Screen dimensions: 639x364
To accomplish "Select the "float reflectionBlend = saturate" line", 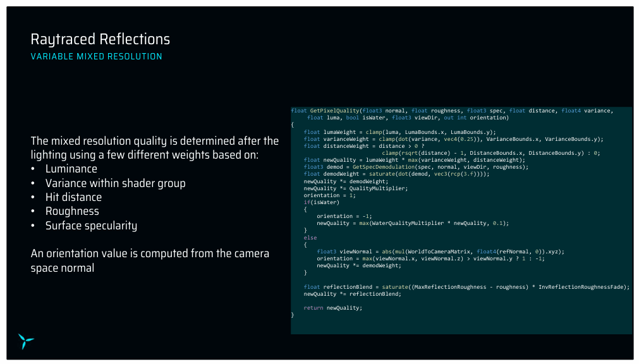I will pos(466,287).
